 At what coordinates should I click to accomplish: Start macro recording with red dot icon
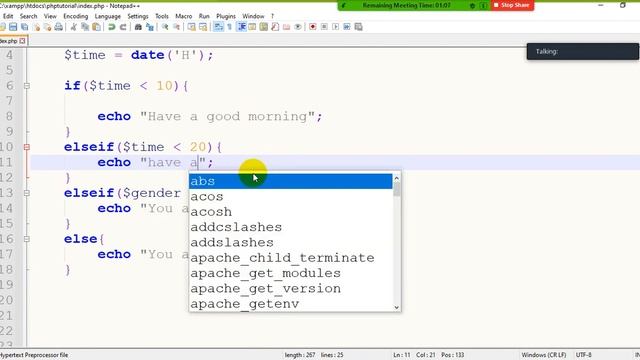pyautogui.click(x=313, y=27)
